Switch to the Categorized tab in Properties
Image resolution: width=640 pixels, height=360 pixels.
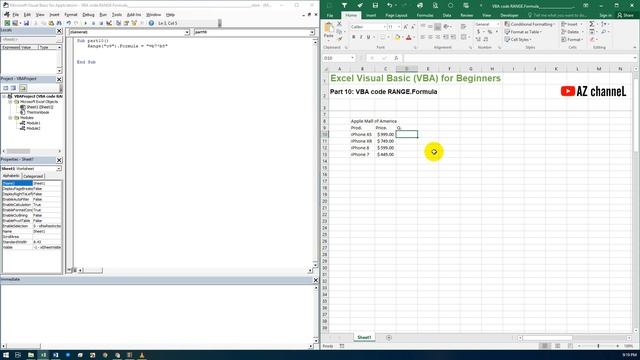click(33, 176)
